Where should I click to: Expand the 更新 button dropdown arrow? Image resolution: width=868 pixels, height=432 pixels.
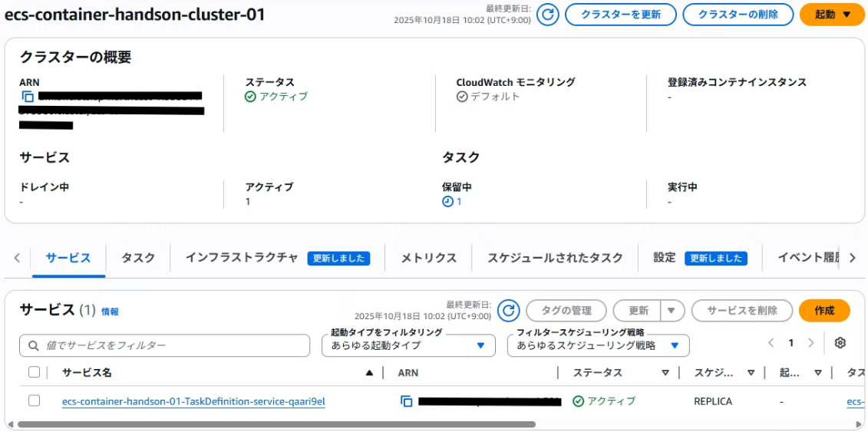pos(671,311)
